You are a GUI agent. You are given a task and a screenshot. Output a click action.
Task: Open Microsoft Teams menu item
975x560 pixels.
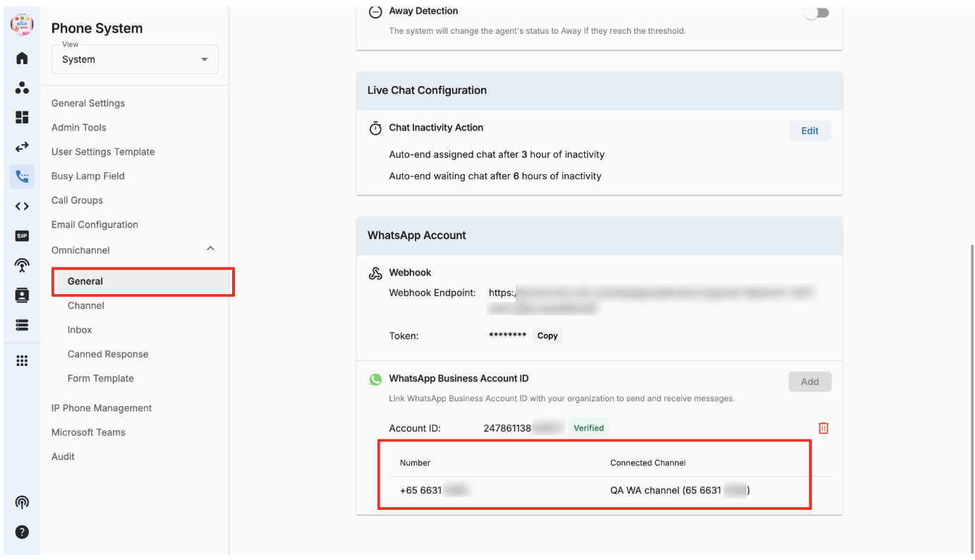(x=88, y=432)
